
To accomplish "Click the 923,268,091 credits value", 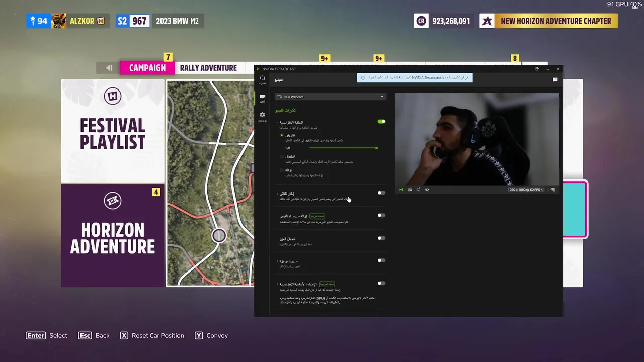I will (451, 21).
